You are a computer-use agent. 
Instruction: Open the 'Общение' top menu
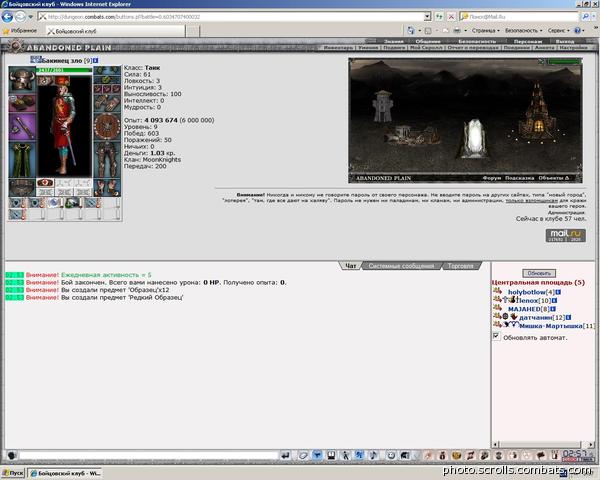coord(428,41)
